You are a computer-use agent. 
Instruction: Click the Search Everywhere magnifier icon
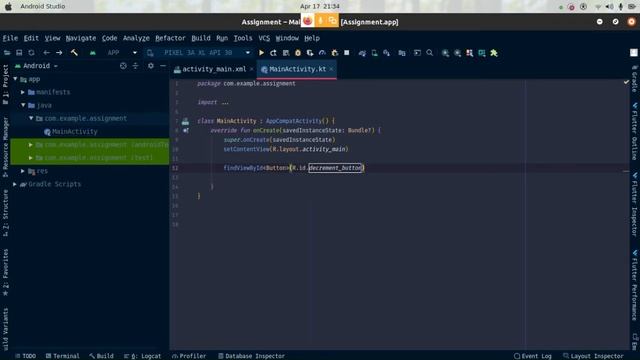click(430, 53)
